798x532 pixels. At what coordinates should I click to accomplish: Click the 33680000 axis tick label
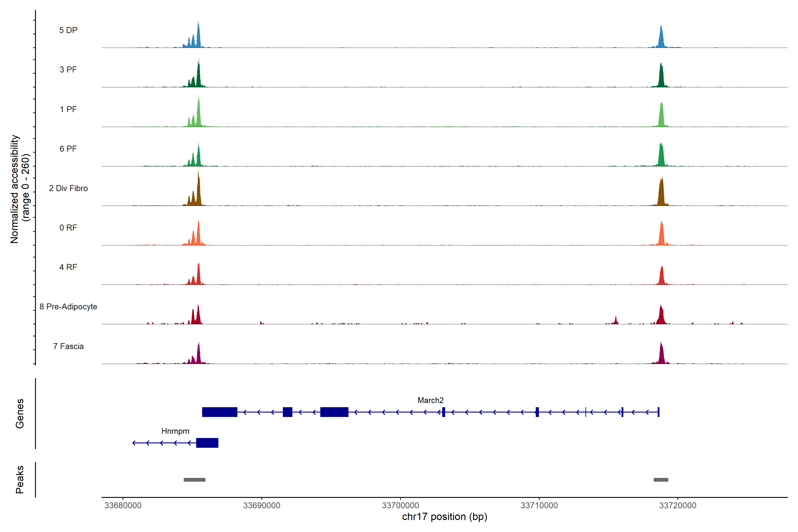point(123,506)
